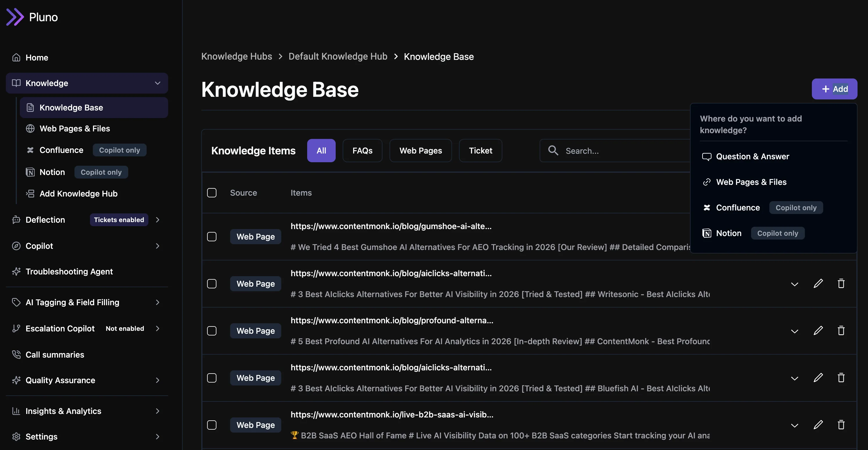868x450 pixels.
Task: Choose Notion in the add menu
Action: [x=773, y=233]
